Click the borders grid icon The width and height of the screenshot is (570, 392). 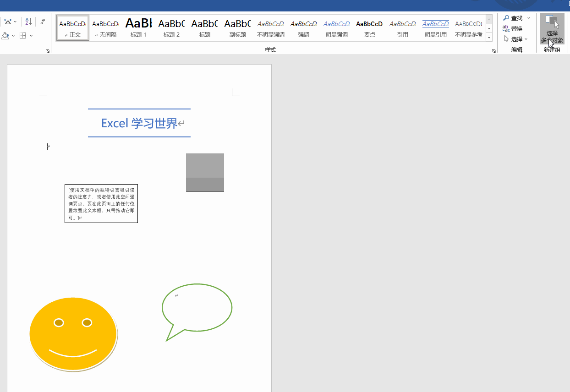click(x=23, y=35)
